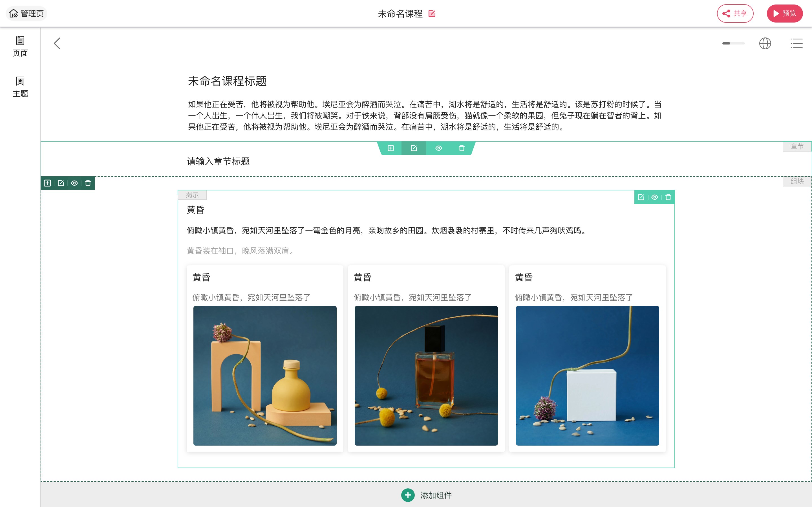Click the add icon in chapter toolbar
The width and height of the screenshot is (812, 507).
click(390, 148)
